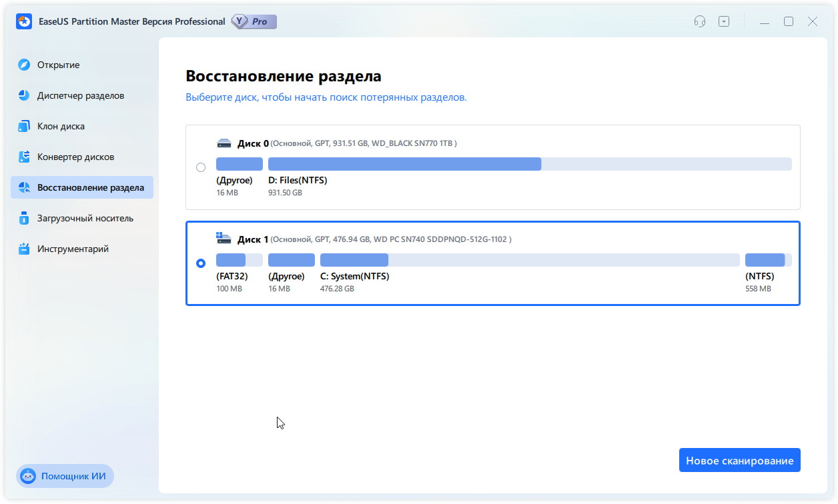Click the Клон диска icon
Image resolution: width=838 pixels, height=504 pixels.
tap(25, 126)
